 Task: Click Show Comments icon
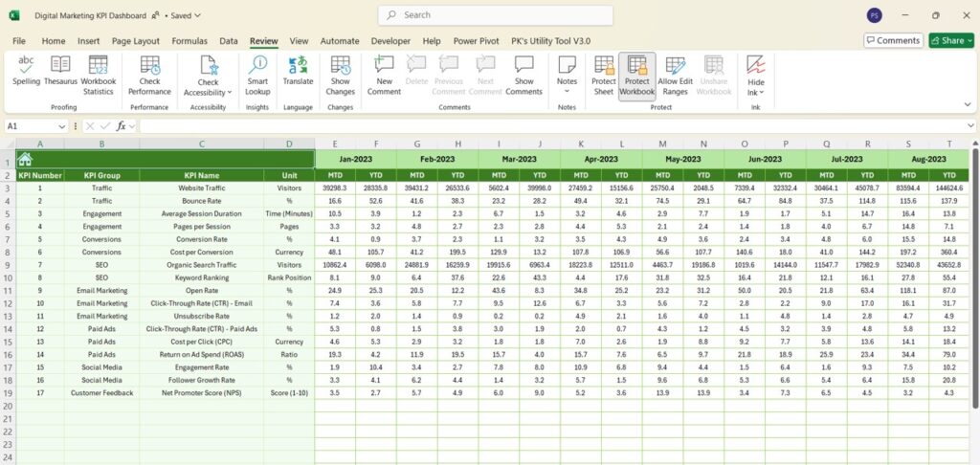coord(523,65)
